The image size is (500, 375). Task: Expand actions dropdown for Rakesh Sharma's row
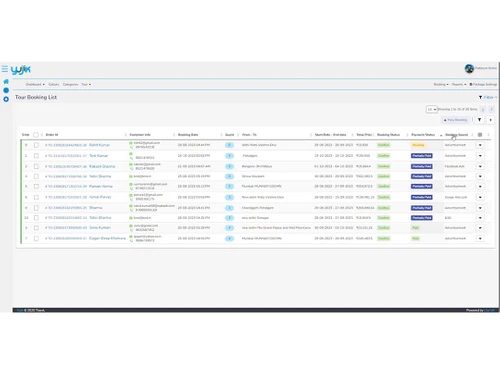coord(480,166)
